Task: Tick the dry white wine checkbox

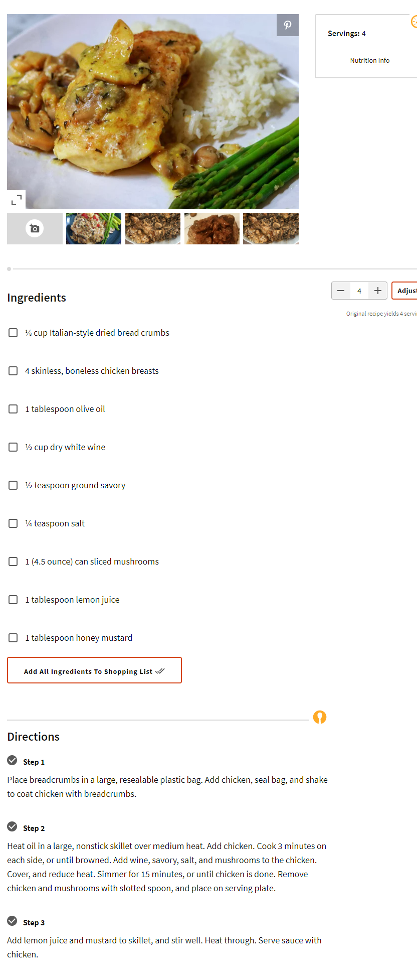Action: click(14, 447)
